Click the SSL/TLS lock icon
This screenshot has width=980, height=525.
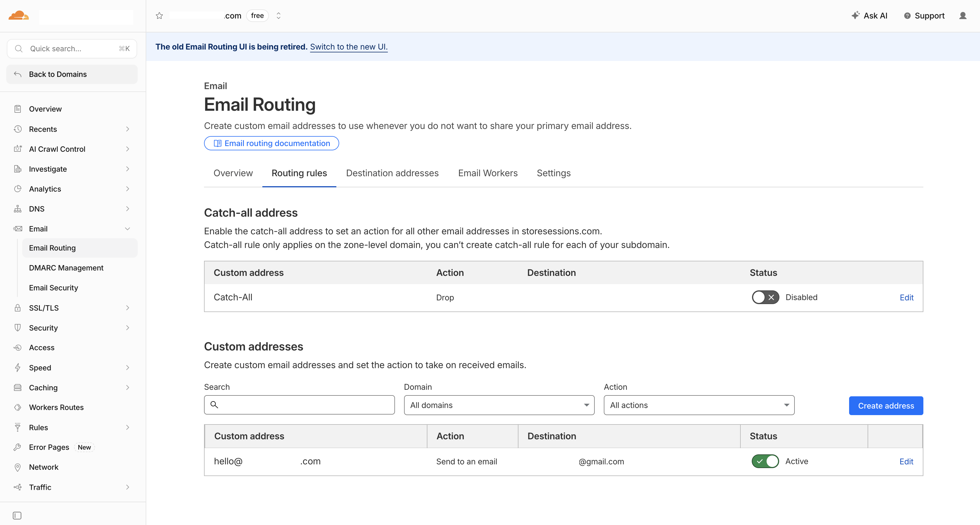tap(18, 307)
